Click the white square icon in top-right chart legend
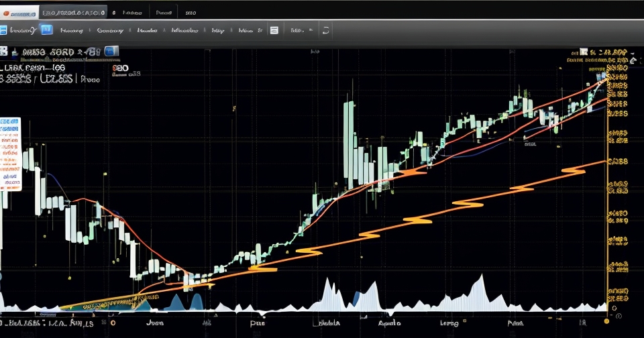The image size is (644, 338). (584, 52)
